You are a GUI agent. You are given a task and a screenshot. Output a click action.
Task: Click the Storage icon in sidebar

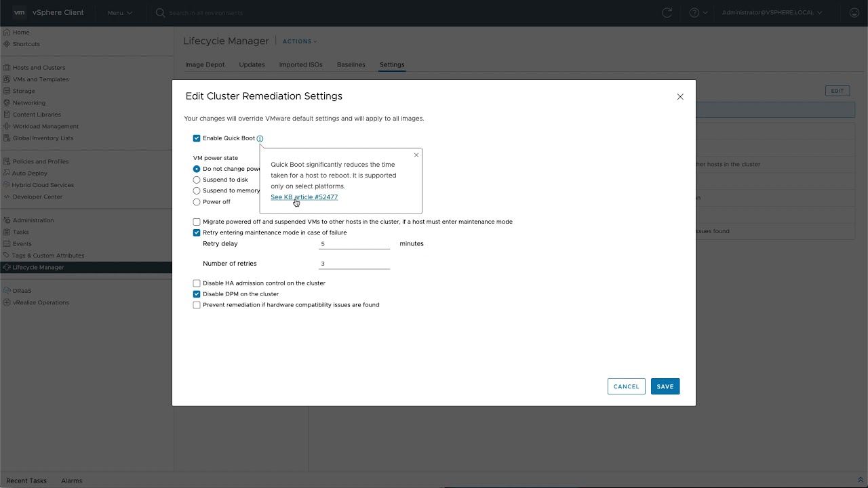click(7, 91)
